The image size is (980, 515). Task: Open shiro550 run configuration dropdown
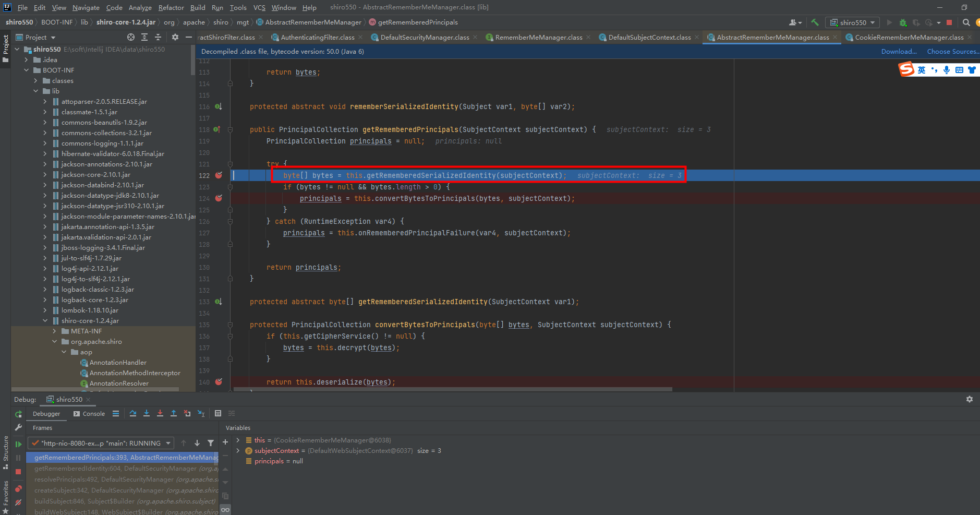pos(852,22)
